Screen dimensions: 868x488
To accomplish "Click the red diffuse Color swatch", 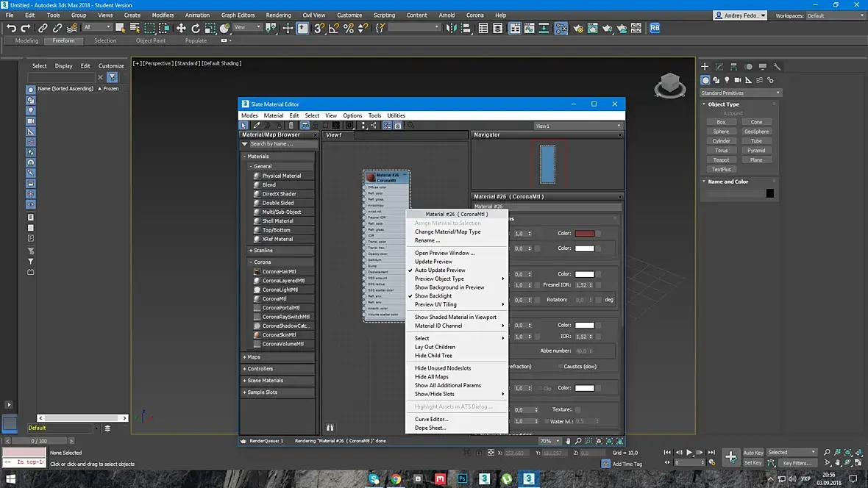I will (584, 234).
